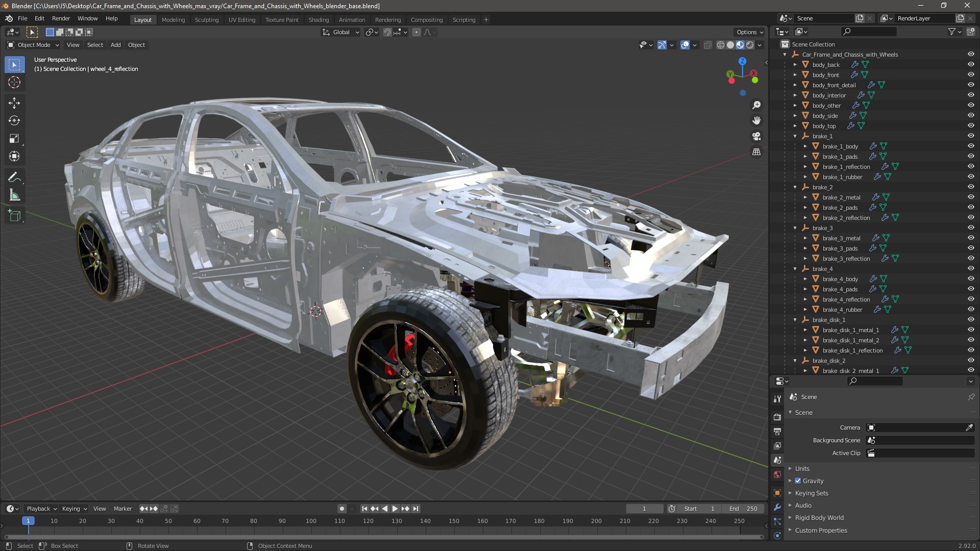The image size is (980, 551).
Task: Hide body_back object with eye icon
Action: point(971,64)
